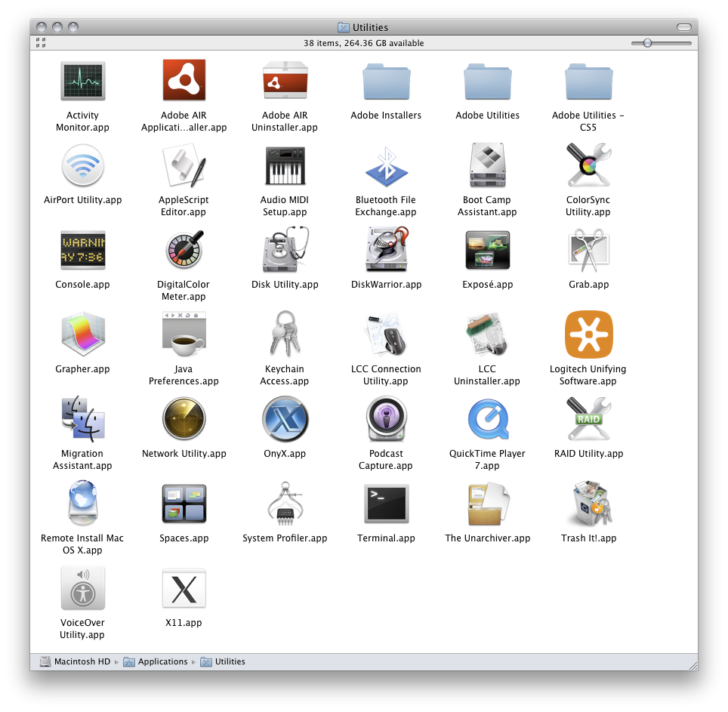Select the Boot Camp Assistant icon
The image size is (728, 712).
click(488, 165)
